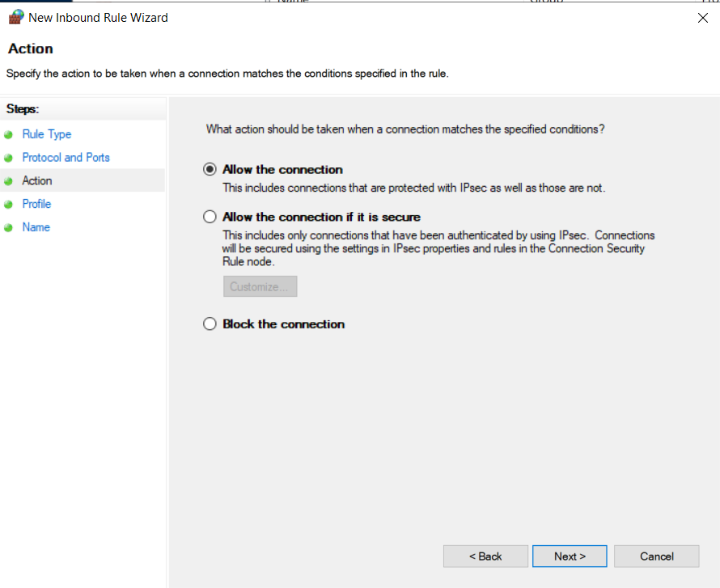Click the firewall wizard icon in title bar
Image resolution: width=720 pixels, height=588 pixels.
[x=15, y=17]
